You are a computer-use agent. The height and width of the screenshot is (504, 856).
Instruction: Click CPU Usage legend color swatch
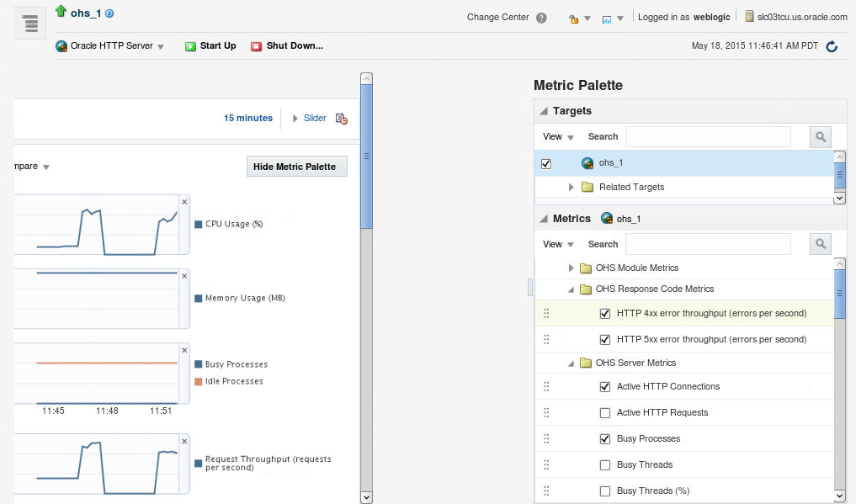(x=198, y=224)
